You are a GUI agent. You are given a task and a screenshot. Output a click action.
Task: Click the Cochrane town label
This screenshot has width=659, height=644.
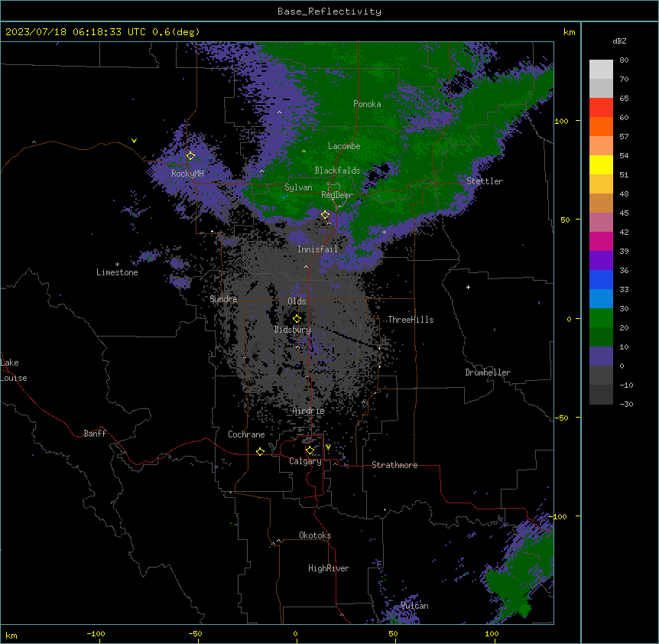point(246,434)
